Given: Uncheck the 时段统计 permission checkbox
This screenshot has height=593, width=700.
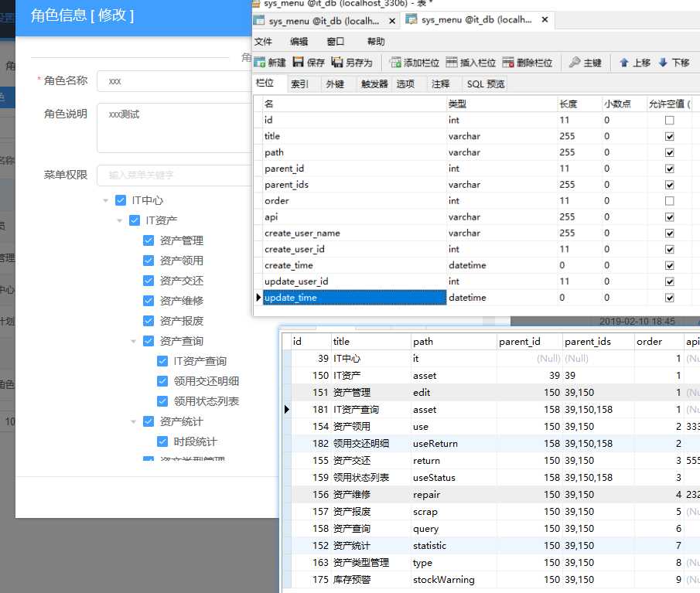Looking at the screenshot, I should [162, 441].
